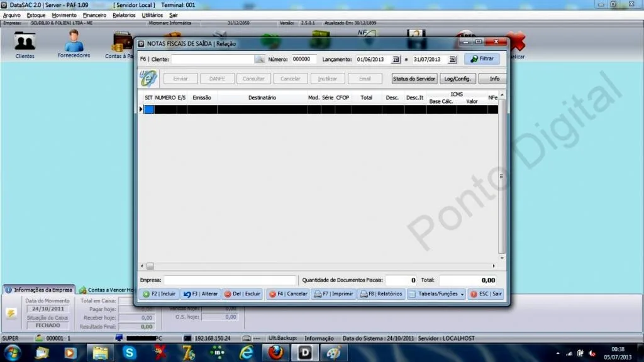Open Skype from the taskbar
Screen dimensions: 644x362
click(x=129, y=353)
